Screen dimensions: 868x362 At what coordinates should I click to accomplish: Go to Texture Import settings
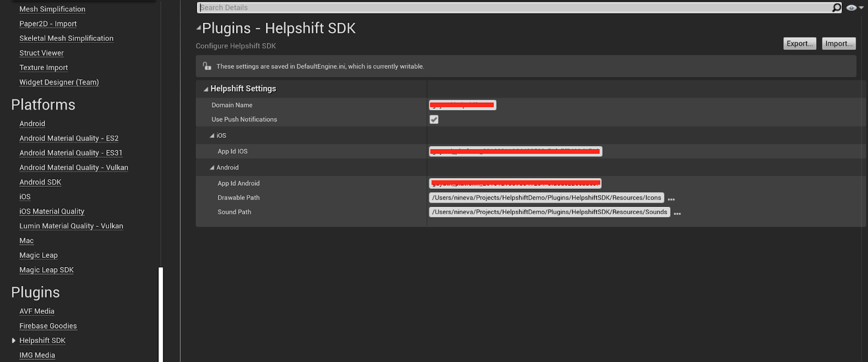pos(43,68)
